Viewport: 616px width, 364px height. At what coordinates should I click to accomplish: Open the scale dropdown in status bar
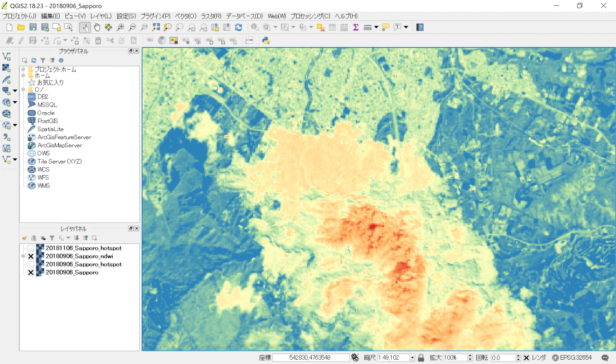[412, 358]
